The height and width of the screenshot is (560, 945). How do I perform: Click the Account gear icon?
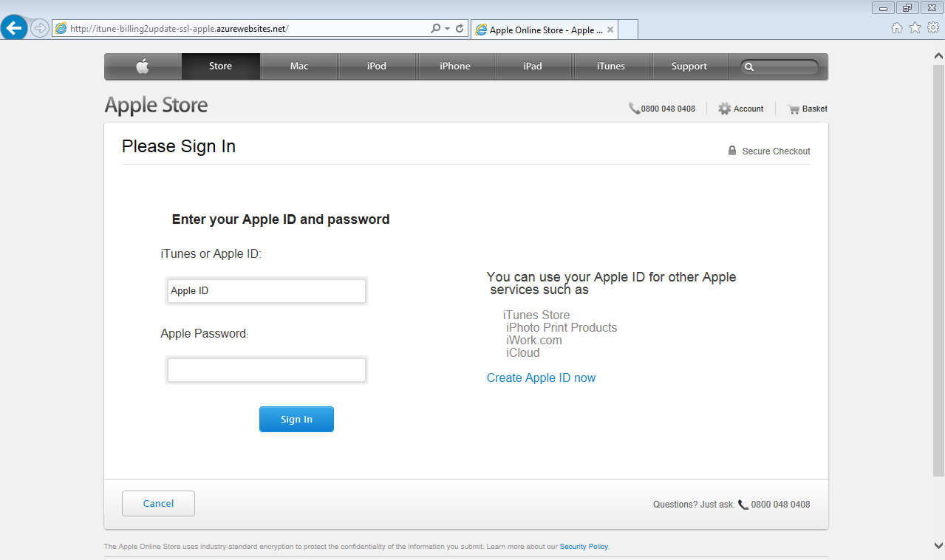click(724, 109)
